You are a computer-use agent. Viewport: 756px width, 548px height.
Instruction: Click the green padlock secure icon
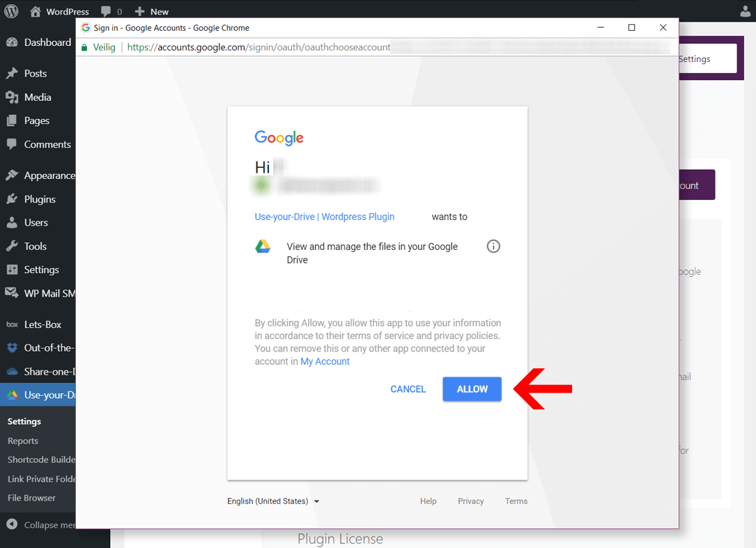point(84,47)
